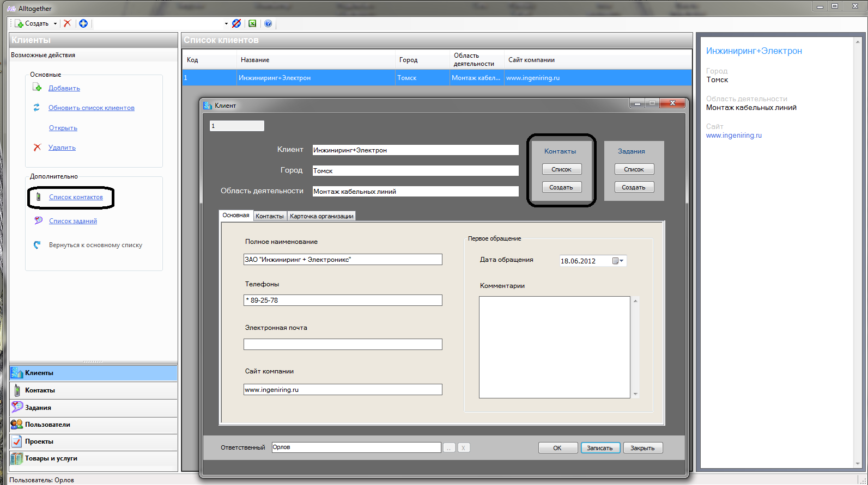The height and width of the screenshot is (485, 868).
Task: Click the red X delete toolbar icon
Action: [x=67, y=23]
